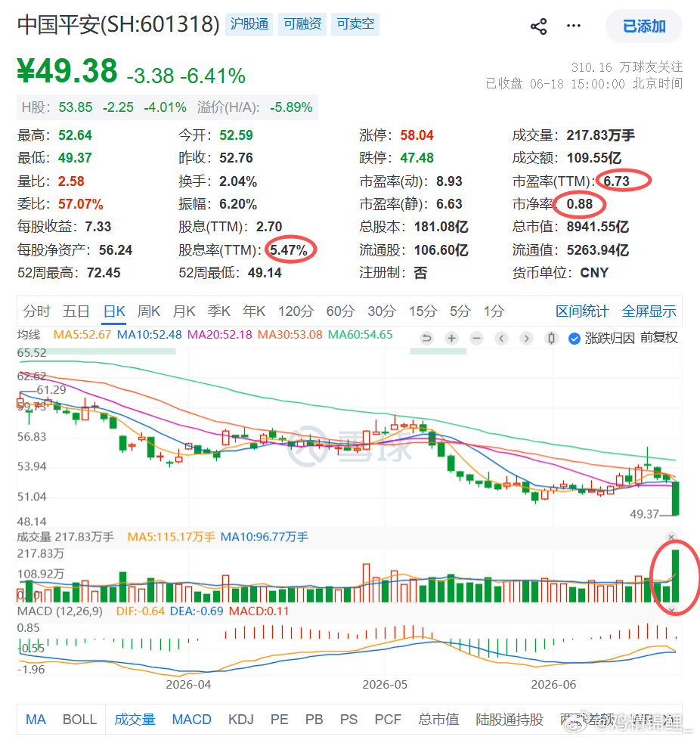Click the share icon near the title

[538, 26]
